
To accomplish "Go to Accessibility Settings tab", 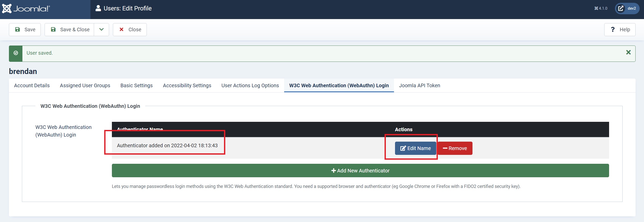I will [187, 85].
